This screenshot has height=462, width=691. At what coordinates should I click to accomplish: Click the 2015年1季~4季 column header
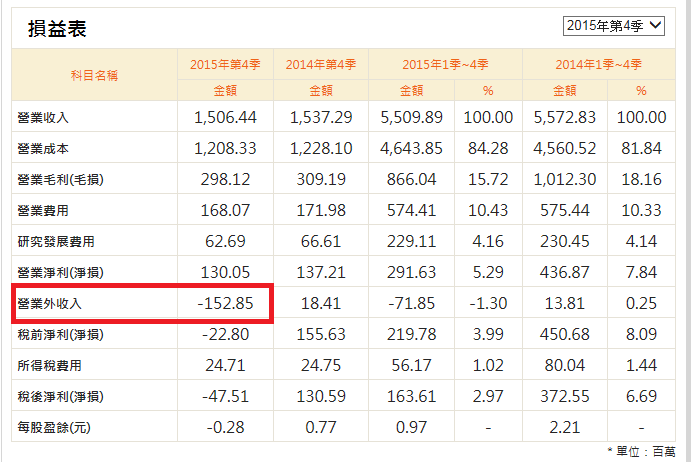445,65
